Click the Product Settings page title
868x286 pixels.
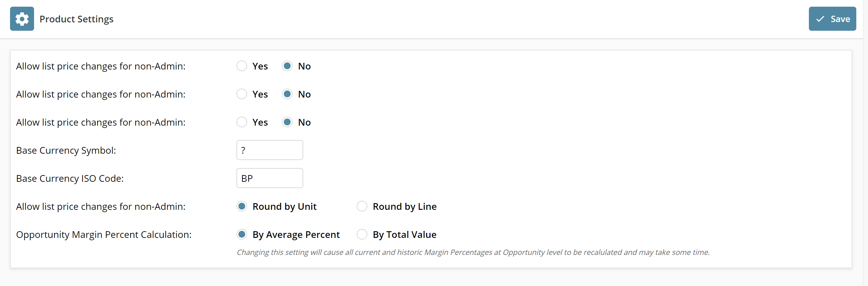pyautogui.click(x=76, y=19)
